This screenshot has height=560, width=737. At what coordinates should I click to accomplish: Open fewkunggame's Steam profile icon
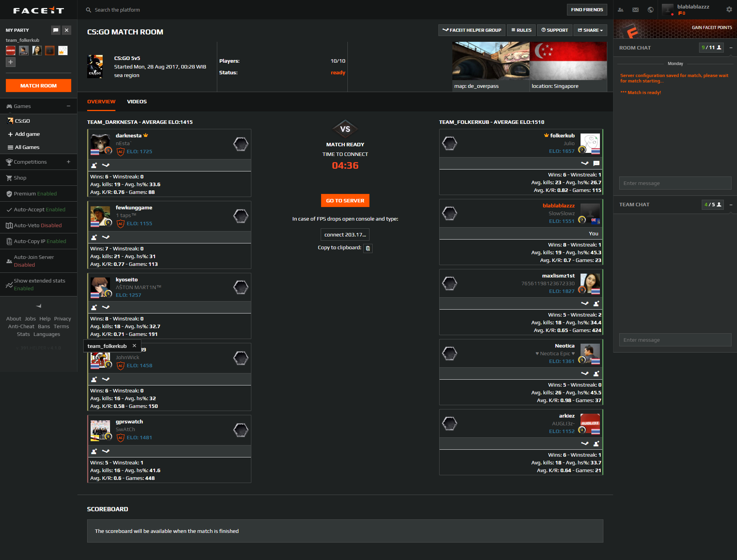coord(106,237)
